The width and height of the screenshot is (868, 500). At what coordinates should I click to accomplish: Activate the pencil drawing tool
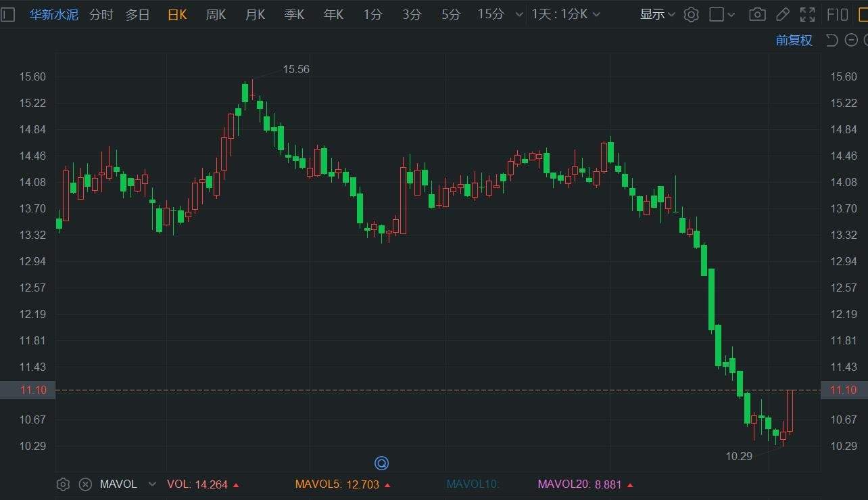(x=782, y=14)
